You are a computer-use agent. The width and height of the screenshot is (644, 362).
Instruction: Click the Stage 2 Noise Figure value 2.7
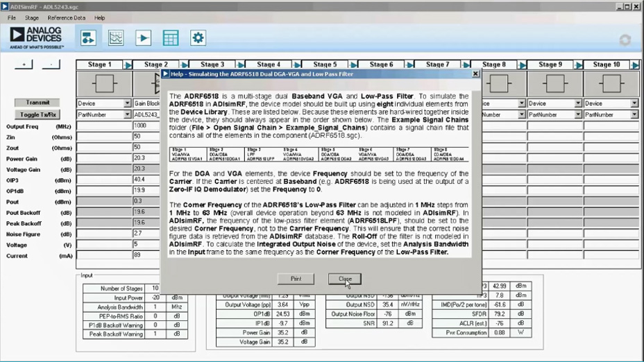tap(146, 234)
